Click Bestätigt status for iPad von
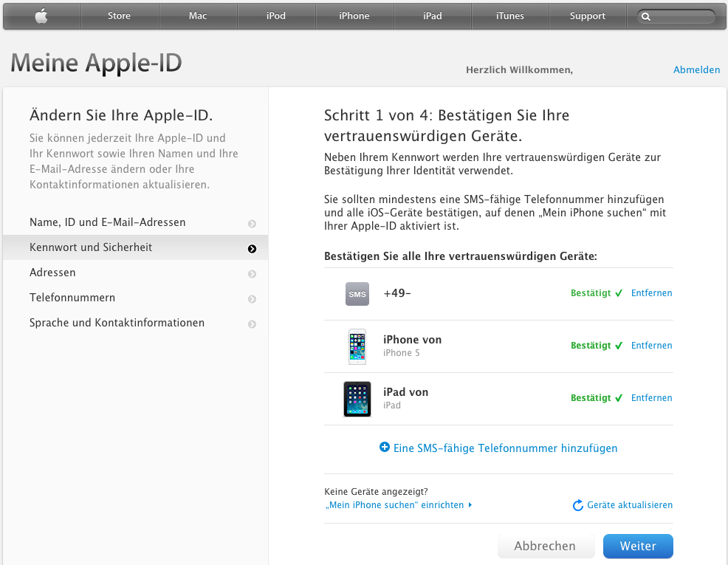 [591, 398]
